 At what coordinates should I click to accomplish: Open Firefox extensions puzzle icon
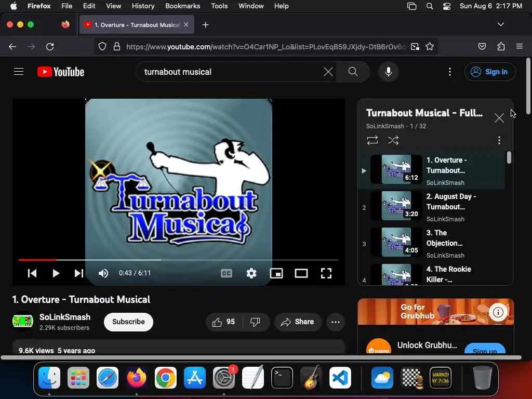point(501,46)
